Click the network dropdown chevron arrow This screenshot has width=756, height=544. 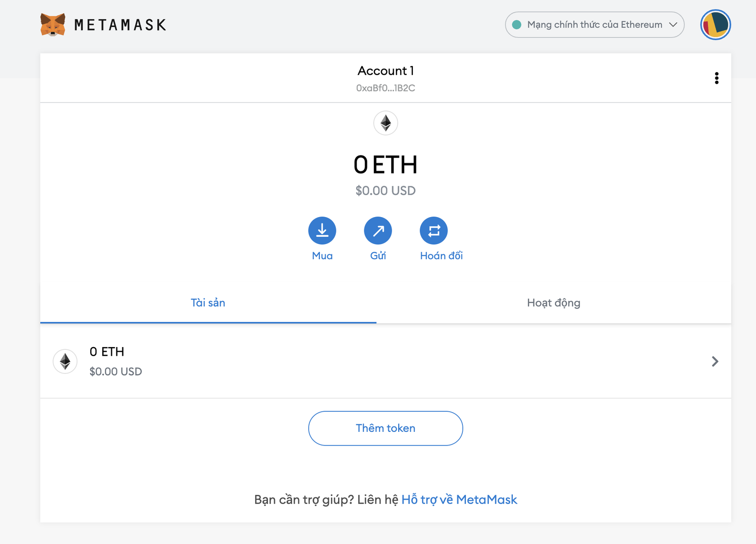coord(673,25)
